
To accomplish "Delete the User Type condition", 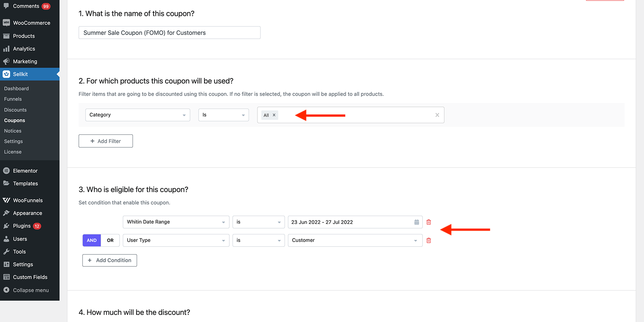I will coord(429,240).
